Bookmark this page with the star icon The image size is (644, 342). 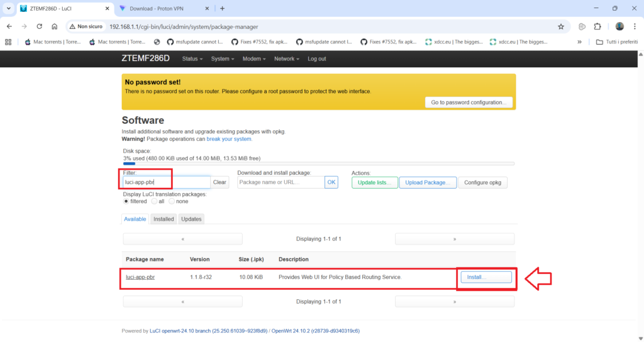coord(560,27)
